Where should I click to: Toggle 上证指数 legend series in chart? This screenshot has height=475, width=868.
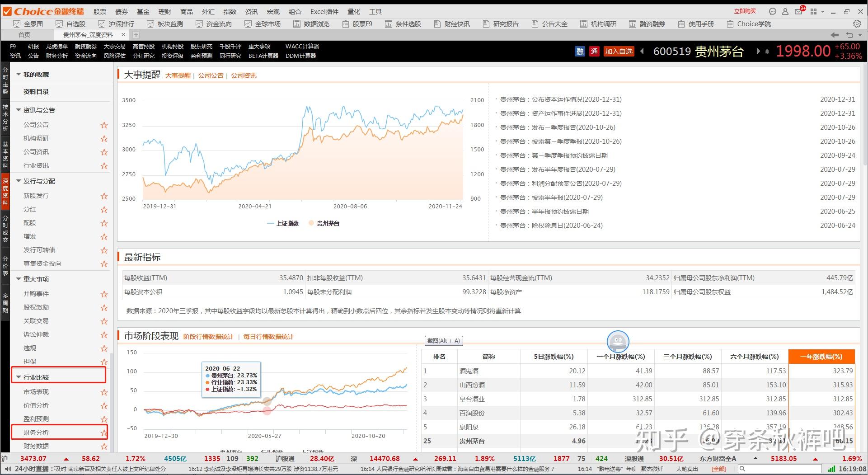tap(283, 223)
